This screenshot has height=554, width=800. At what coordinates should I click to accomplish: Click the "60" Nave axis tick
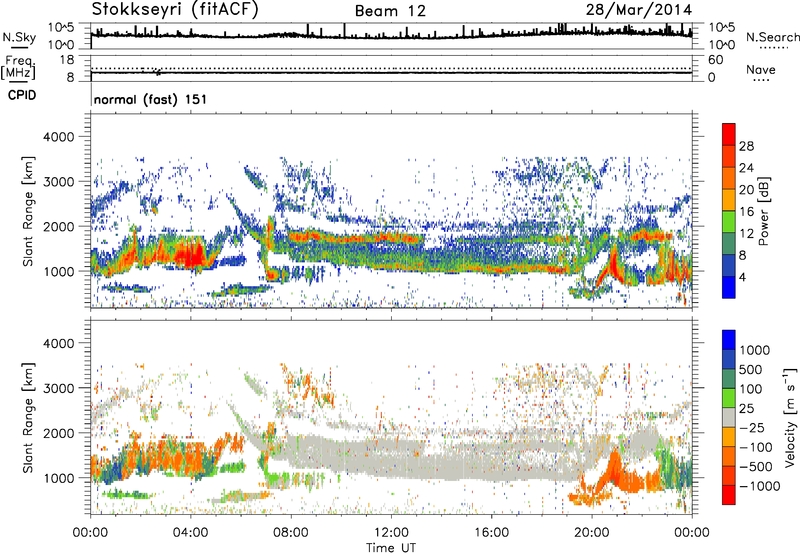click(x=715, y=60)
